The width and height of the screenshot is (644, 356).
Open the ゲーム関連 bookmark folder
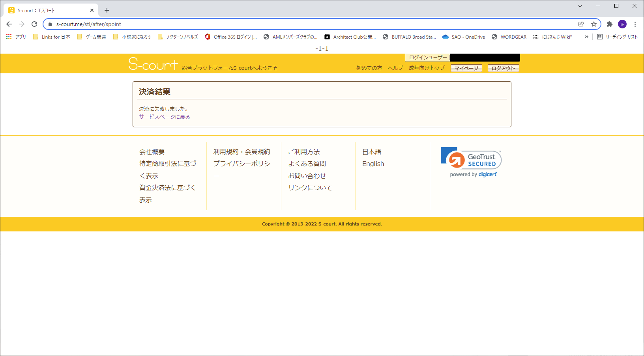[x=92, y=37]
